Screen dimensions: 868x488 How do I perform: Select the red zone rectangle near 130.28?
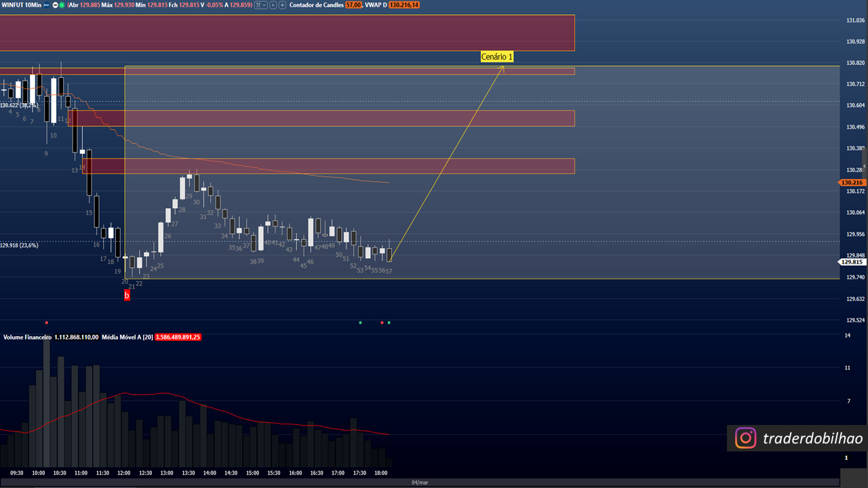pos(329,166)
